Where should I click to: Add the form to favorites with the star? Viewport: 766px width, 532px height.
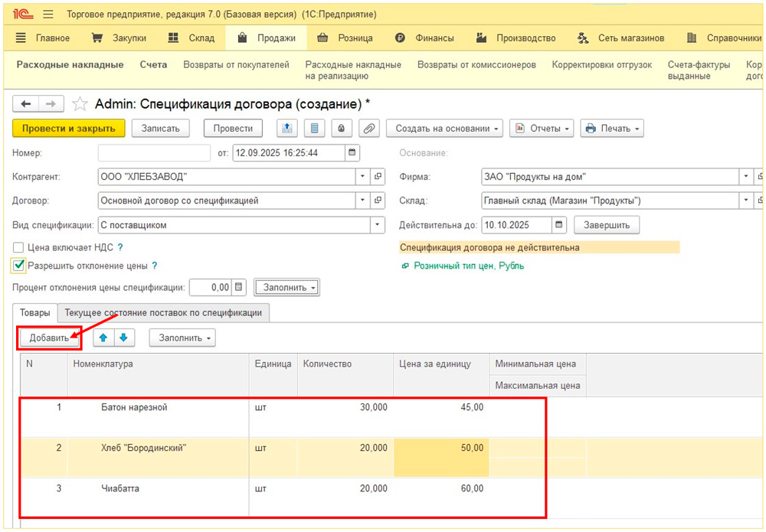(x=79, y=104)
